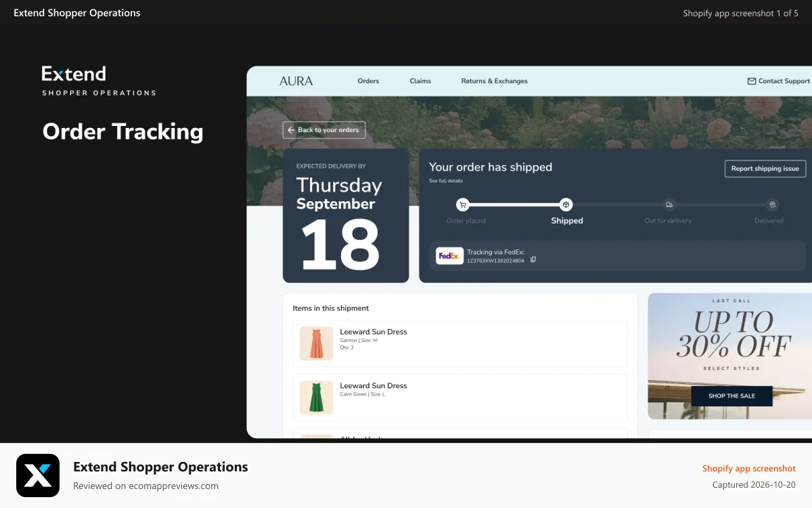Click the Salmon | Size: M text
This screenshot has height=508, width=812.
coord(359,340)
